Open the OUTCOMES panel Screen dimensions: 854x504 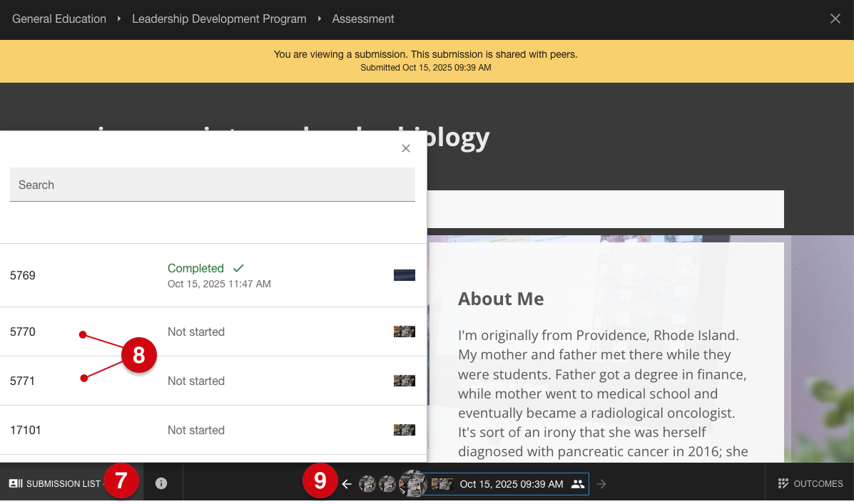(810, 483)
